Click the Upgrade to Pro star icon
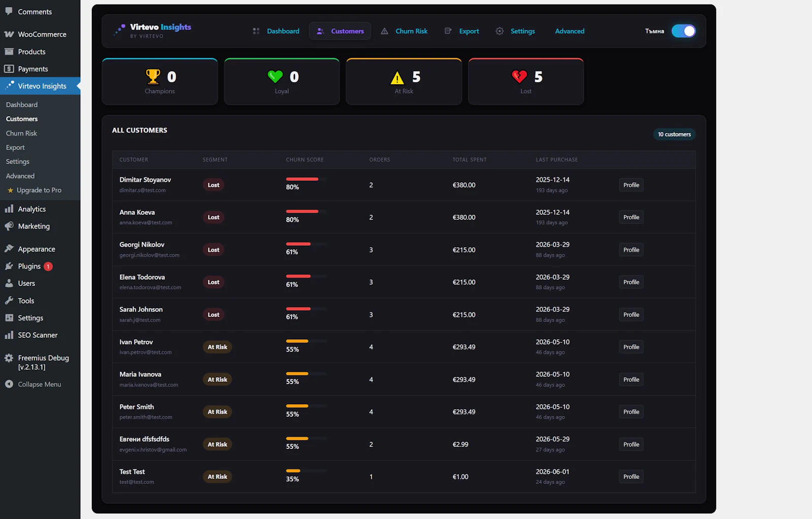812x519 pixels. point(10,190)
